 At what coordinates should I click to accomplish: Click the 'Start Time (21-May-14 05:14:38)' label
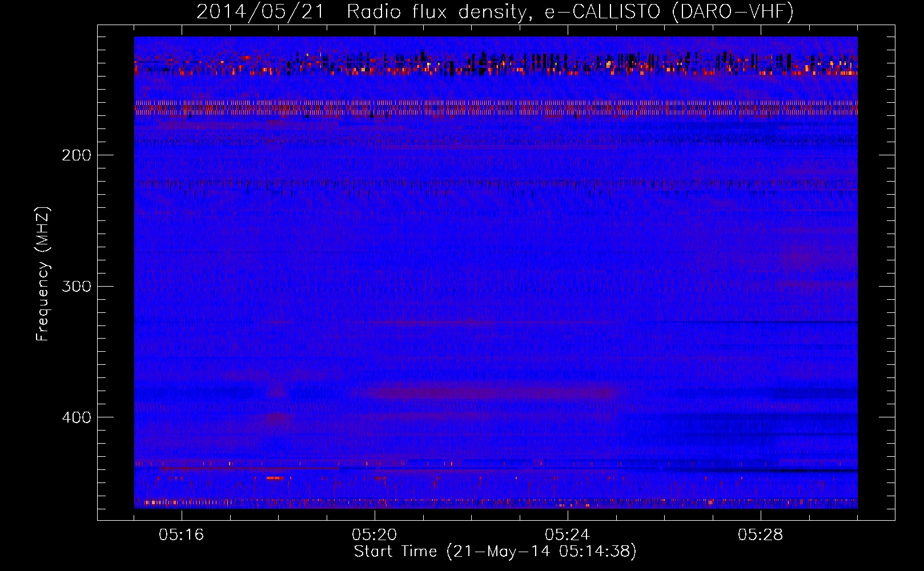(x=495, y=552)
